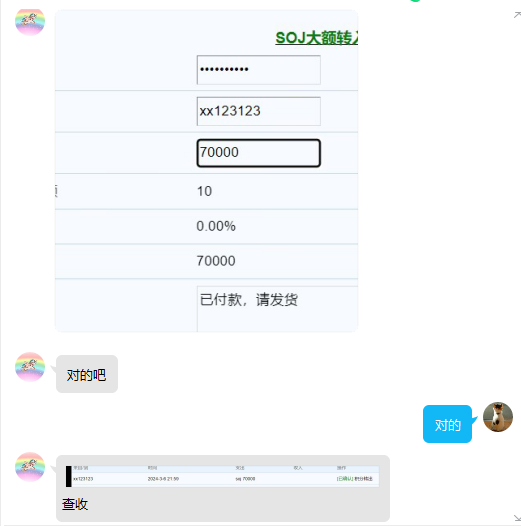521x526 pixels.
Task: Open the rainbow avatar next to 查收 message
Action: coord(30,467)
